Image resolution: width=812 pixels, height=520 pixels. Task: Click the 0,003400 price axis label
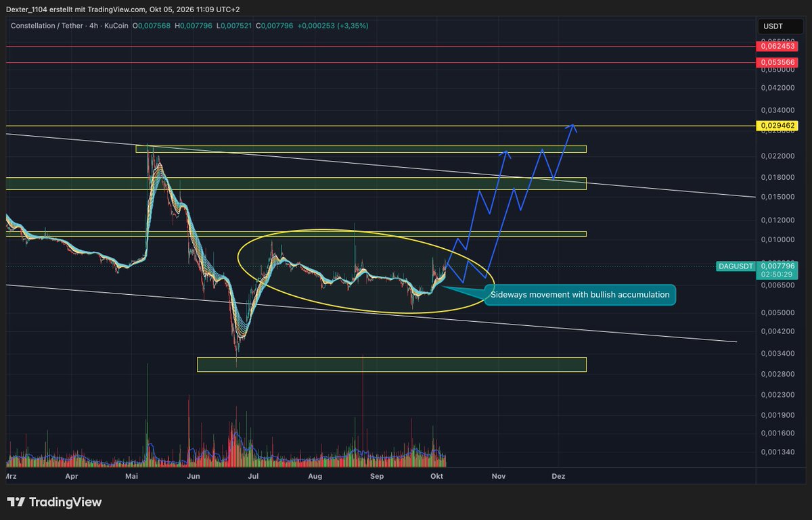(777, 354)
